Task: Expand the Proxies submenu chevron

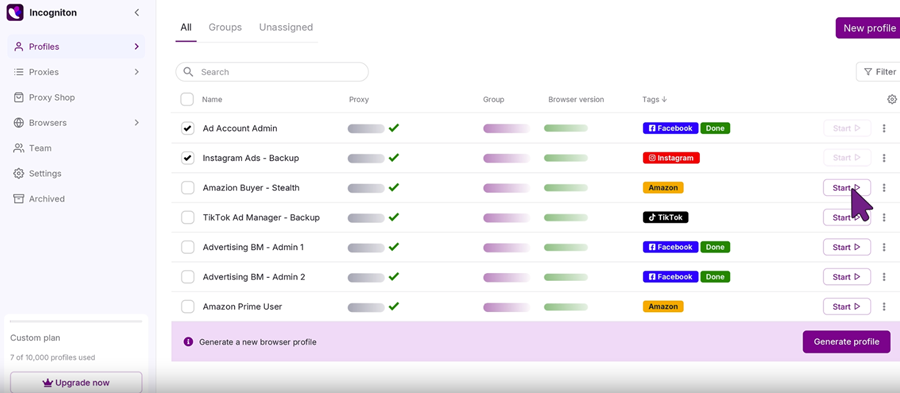Action: coord(137,72)
